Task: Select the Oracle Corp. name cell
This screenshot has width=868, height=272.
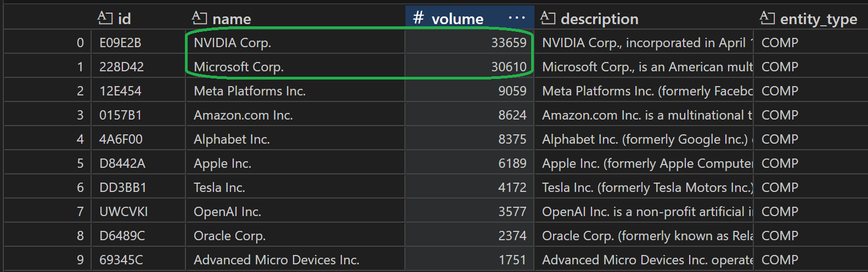Action: point(295,236)
